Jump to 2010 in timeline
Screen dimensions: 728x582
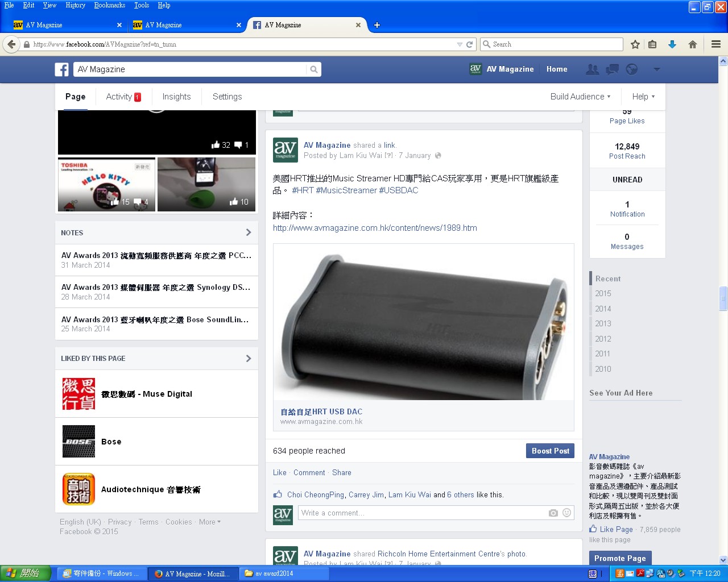coord(603,369)
